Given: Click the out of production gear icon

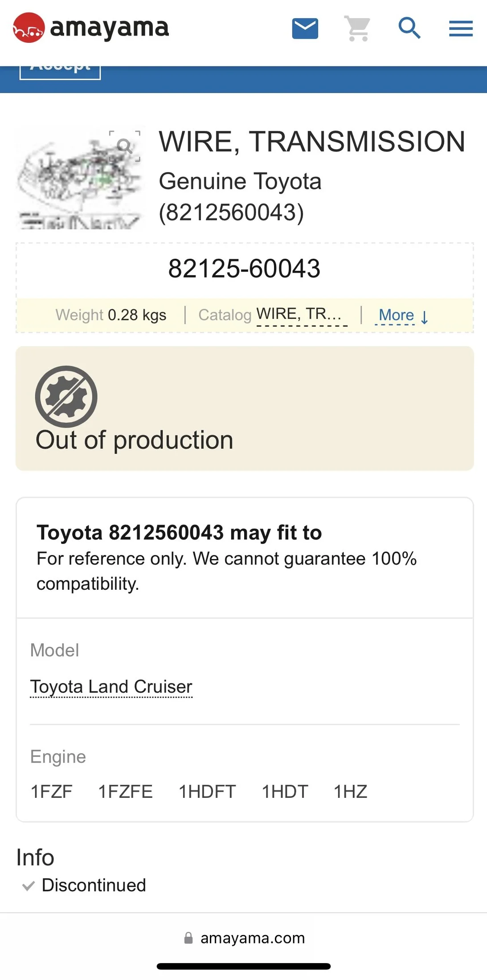Looking at the screenshot, I should point(66,397).
